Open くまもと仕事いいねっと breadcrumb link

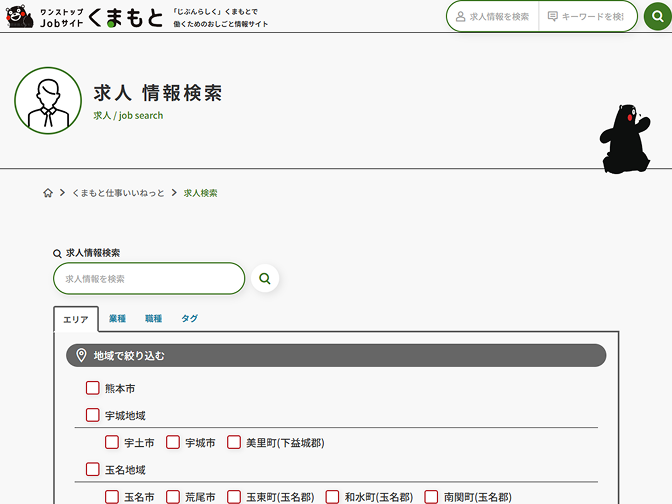118,193
